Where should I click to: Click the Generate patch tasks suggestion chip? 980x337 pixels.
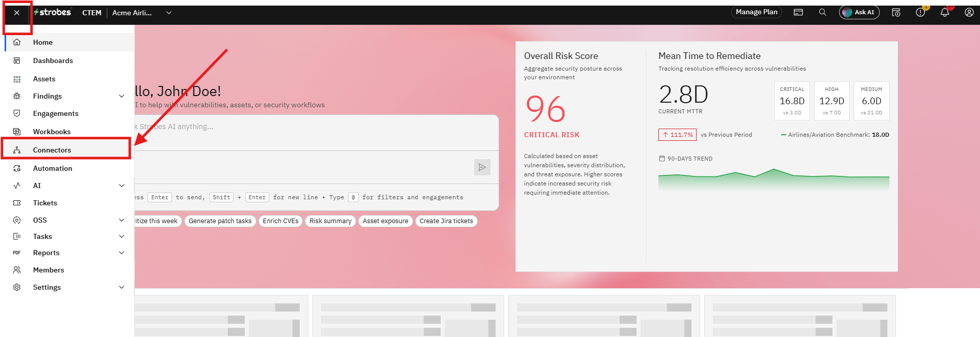[220, 221]
